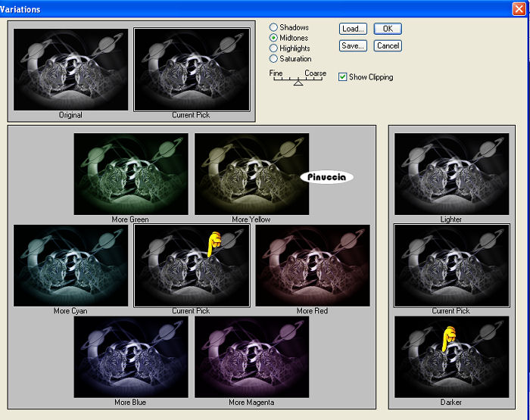Confirm with the OK button

coord(388,29)
